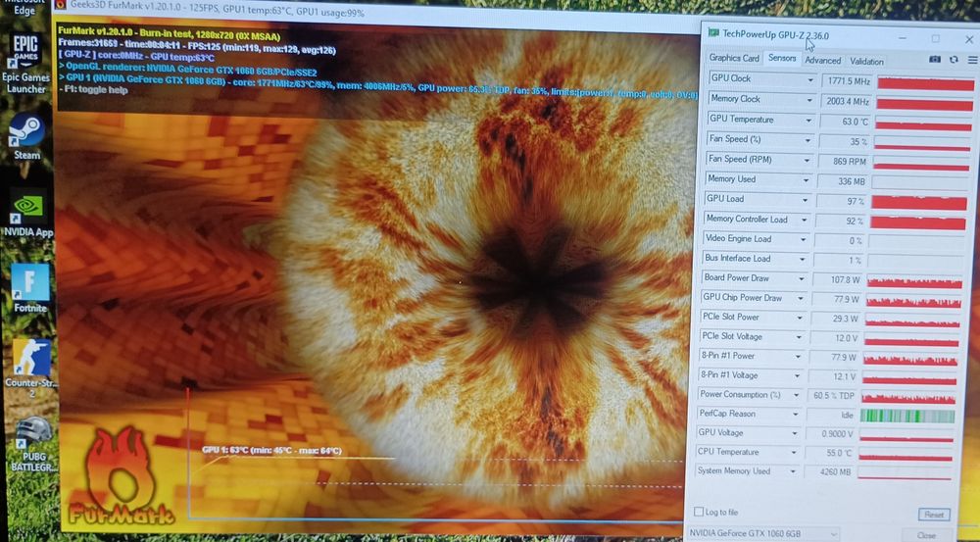Image resolution: width=980 pixels, height=542 pixels.
Task: Click the Memory Clock 2003.4 MHz value
Action: pyautogui.click(x=847, y=101)
